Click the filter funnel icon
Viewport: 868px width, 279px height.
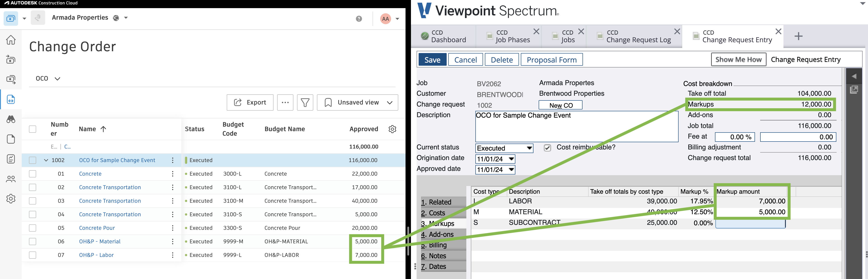pos(305,102)
